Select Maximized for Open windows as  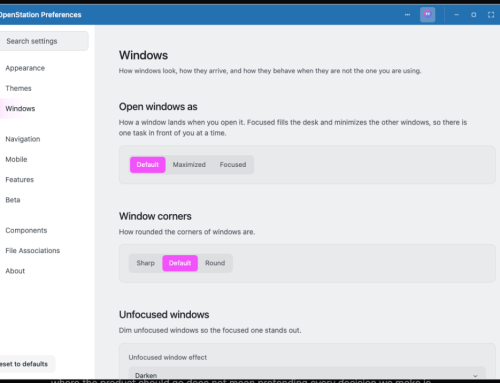189,165
